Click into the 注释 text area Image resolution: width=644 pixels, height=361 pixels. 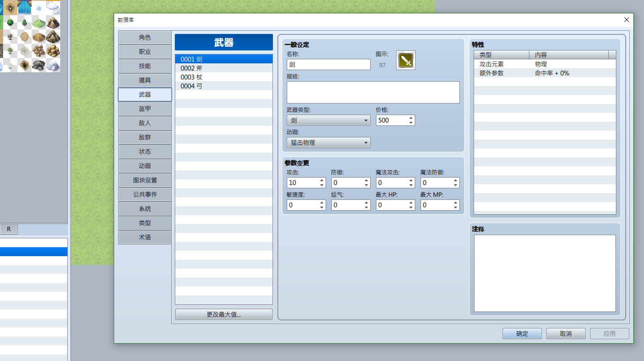pyautogui.click(x=545, y=274)
